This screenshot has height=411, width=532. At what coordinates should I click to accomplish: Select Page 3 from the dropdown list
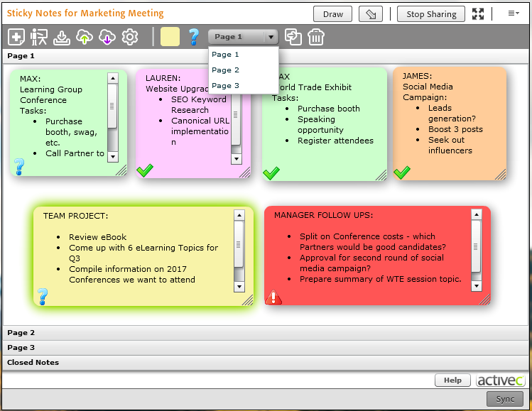(226, 86)
